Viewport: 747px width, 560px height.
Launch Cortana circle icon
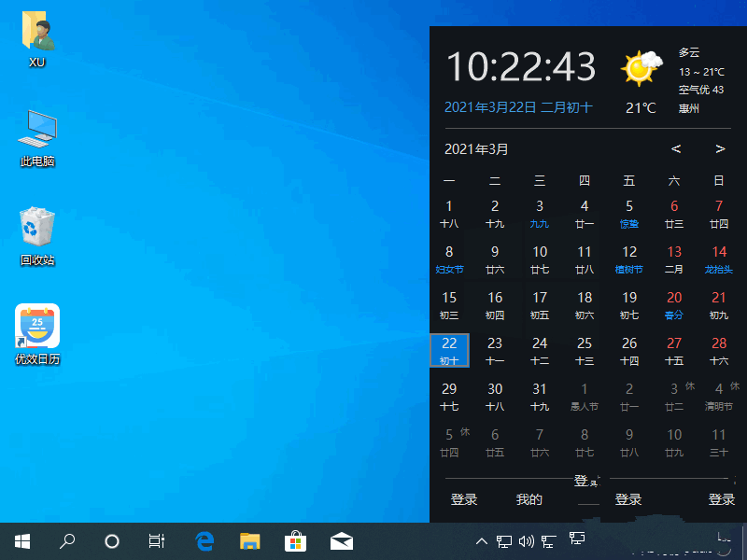[112, 541]
